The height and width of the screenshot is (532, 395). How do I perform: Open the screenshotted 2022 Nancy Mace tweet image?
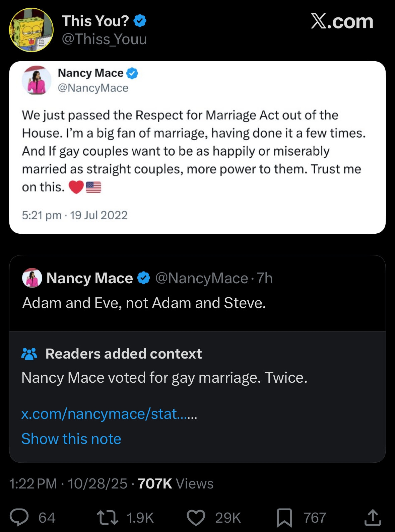[x=197, y=147]
